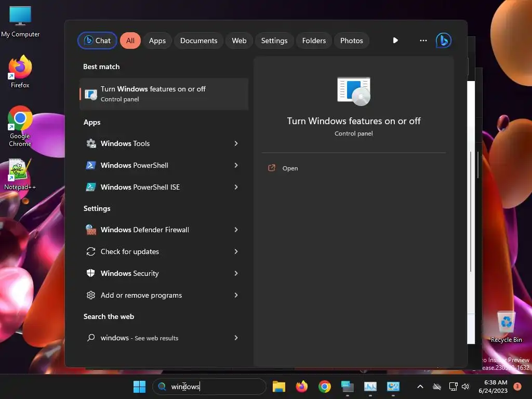Click the large Windows features preview icon
Image resolution: width=532 pixels, height=399 pixels.
[353, 91]
